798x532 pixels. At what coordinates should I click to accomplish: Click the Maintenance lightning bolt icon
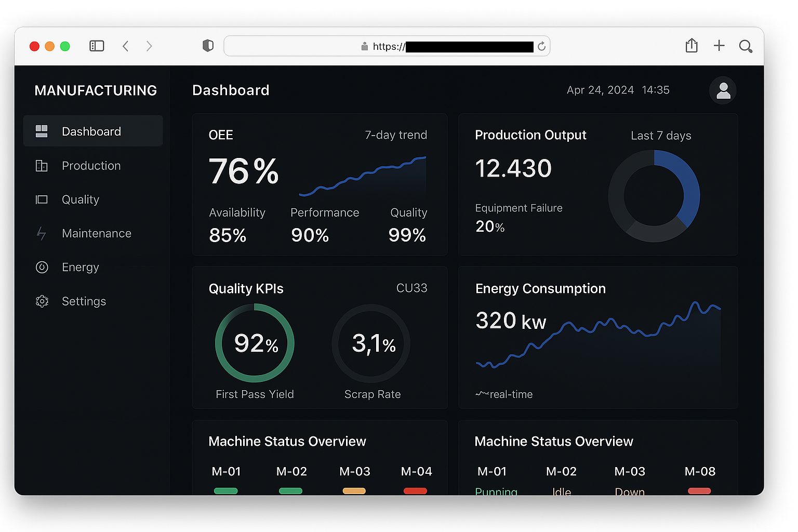coord(42,233)
